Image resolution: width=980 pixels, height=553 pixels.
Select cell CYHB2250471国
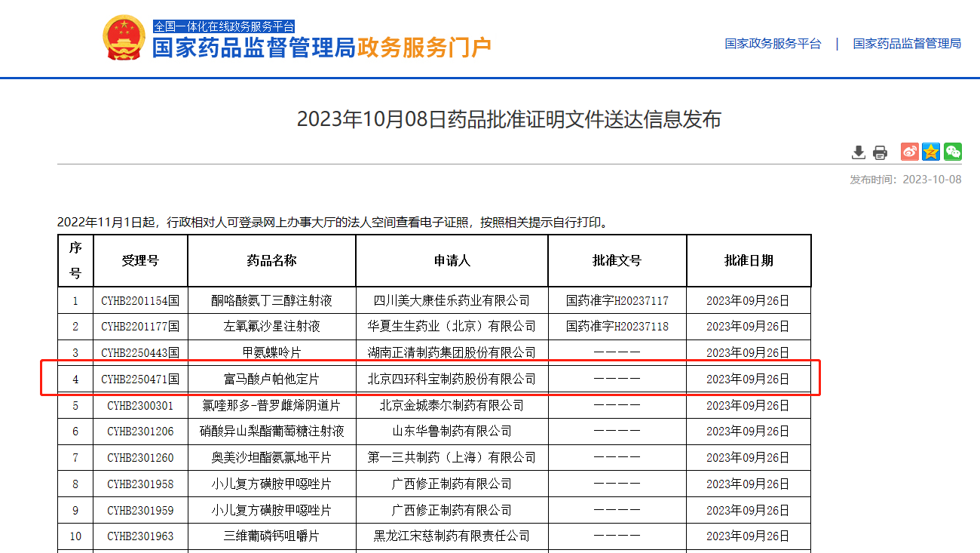[140, 379]
